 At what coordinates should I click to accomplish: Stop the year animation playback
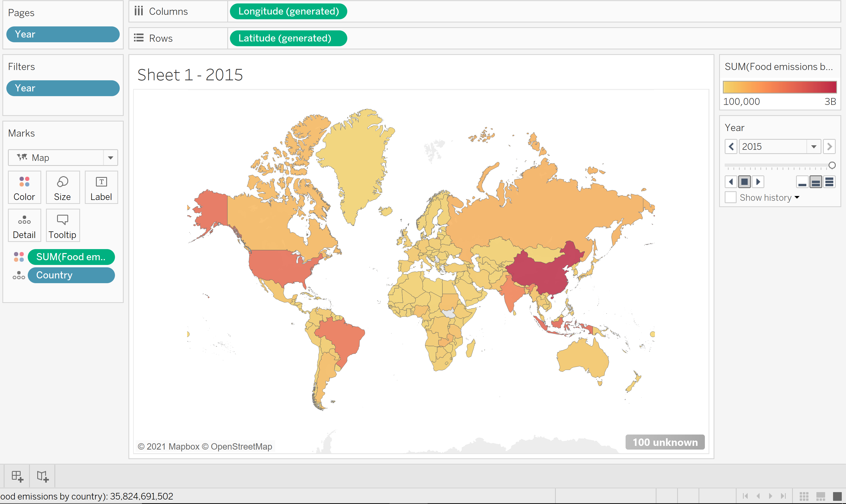point(744,182)
